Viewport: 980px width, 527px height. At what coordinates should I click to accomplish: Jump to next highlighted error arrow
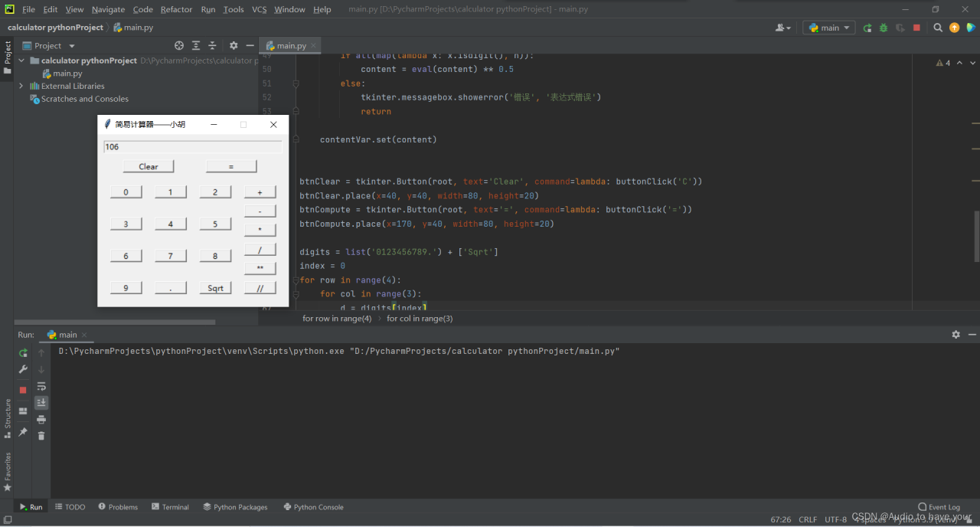coord(971,63)
